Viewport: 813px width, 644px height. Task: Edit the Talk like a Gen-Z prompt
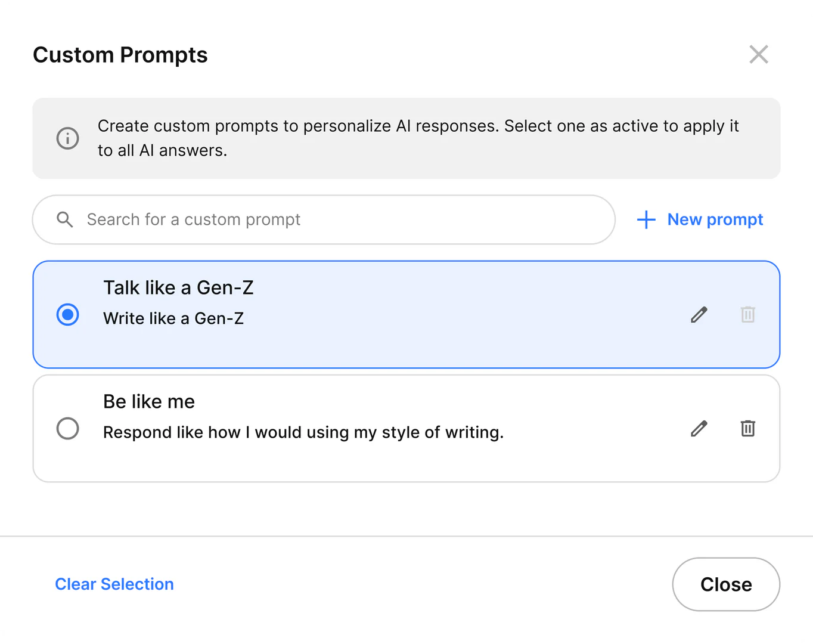(699, 314)
